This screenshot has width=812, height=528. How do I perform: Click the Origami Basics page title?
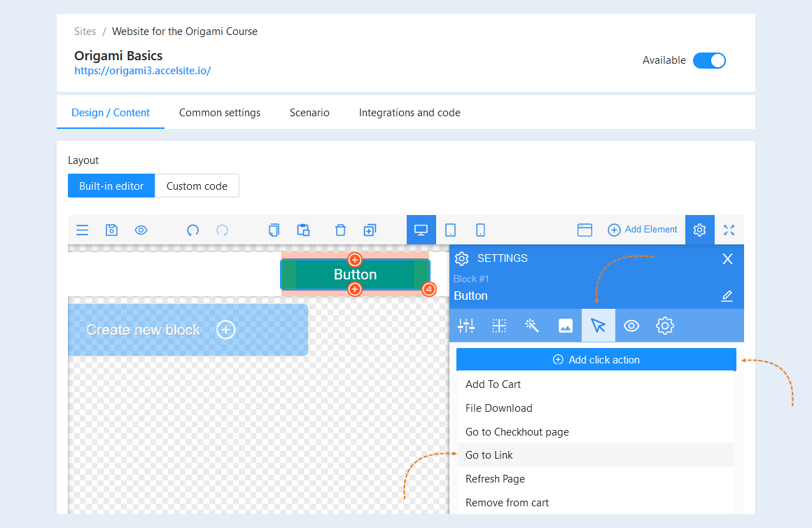[118, 56]
